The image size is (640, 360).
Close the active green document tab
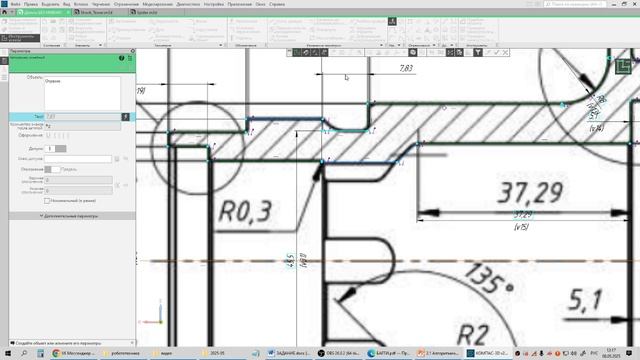point(68,13)
